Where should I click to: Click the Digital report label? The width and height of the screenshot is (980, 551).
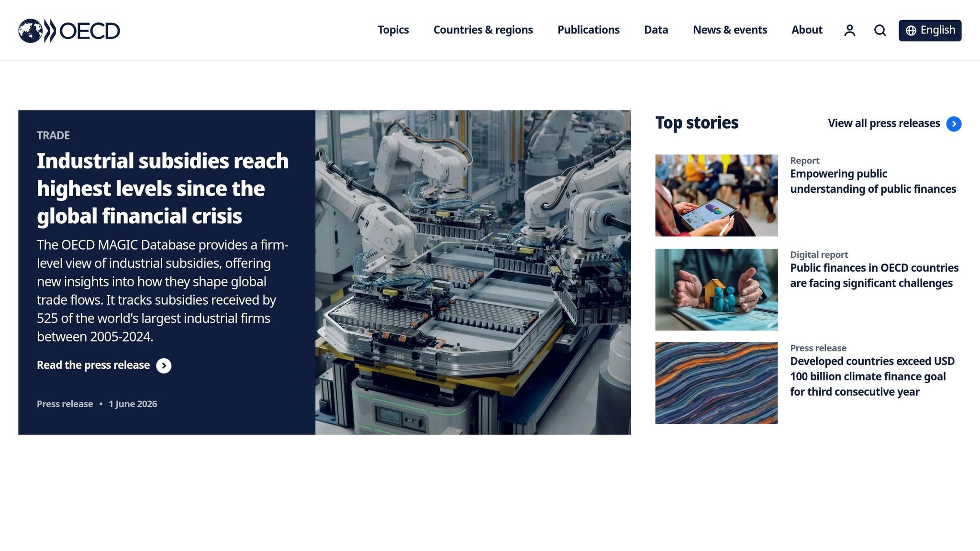819,255
